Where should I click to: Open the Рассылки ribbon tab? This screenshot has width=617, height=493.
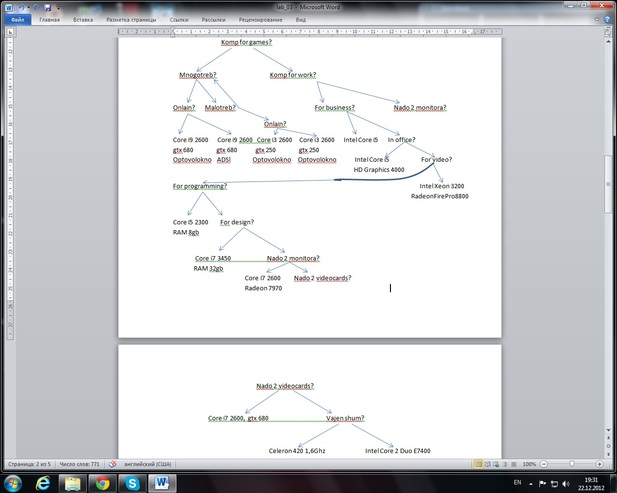(x=214, y=20)
